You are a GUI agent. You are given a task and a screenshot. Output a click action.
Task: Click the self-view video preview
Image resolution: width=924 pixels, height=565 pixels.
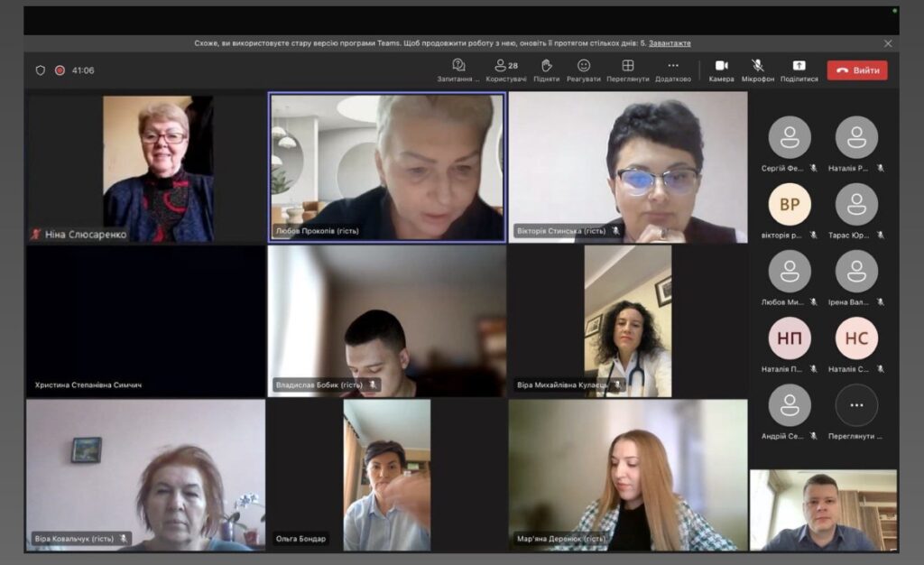click(x=823, y=510)
